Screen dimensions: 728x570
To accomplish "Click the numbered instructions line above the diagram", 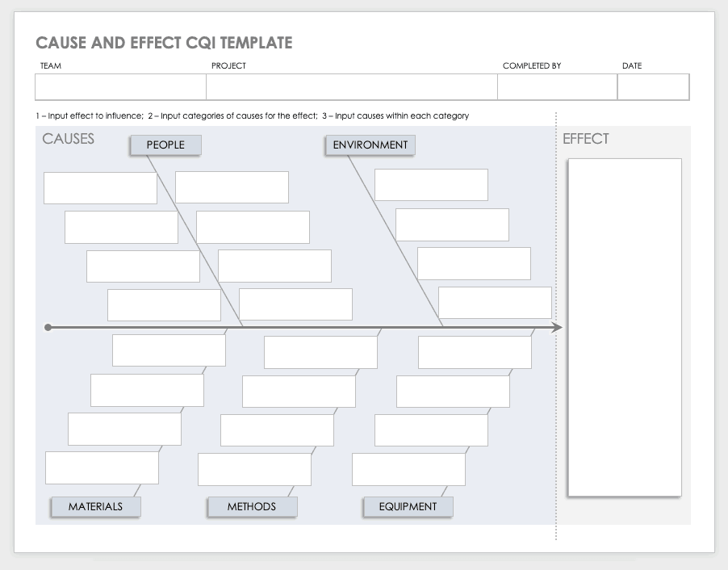I will [x=252, y=115].
